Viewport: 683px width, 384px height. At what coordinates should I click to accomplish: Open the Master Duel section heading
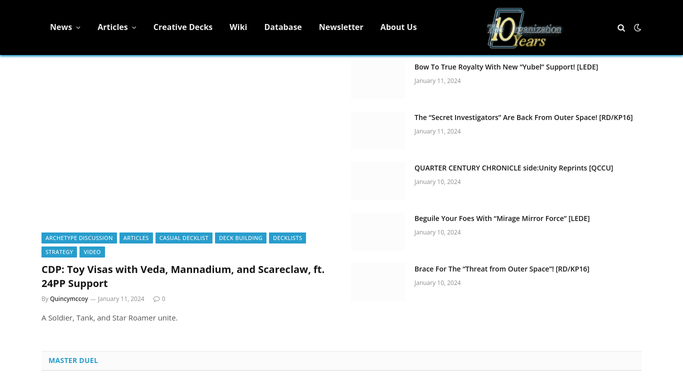pyautogui.click(x=73, y=360)
